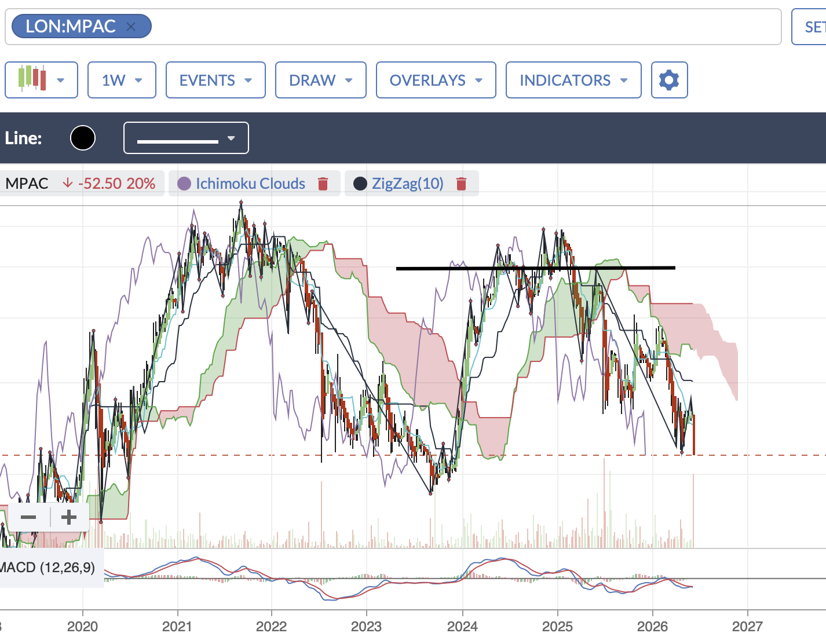Open the DRAW menu

tap(320, 80)
